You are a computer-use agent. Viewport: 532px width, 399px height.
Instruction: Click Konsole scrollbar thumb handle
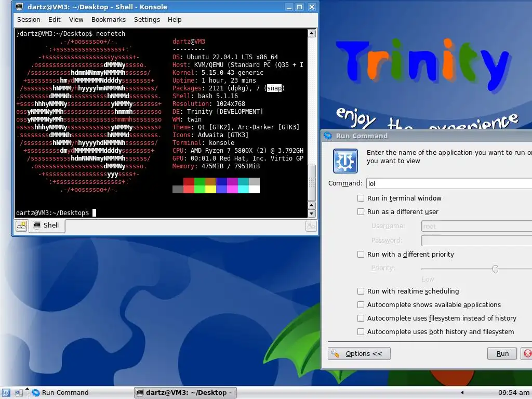click(x=312, y=182)
